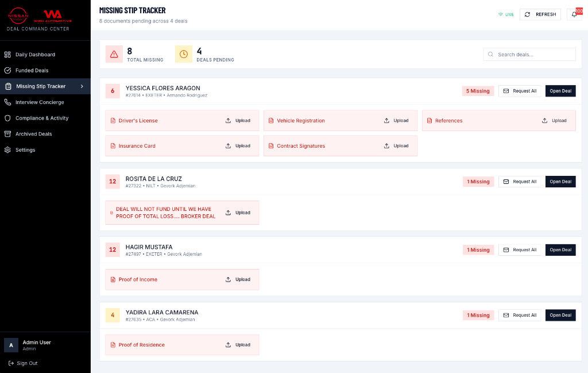Focus the Search deals field
The image size is (588, 373).
tap(529, 55)
